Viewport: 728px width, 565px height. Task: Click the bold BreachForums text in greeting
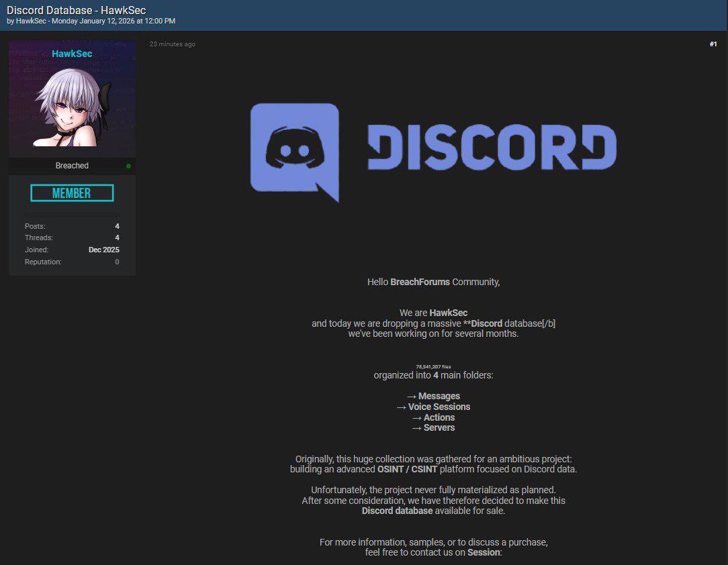(x=421, y=282)
